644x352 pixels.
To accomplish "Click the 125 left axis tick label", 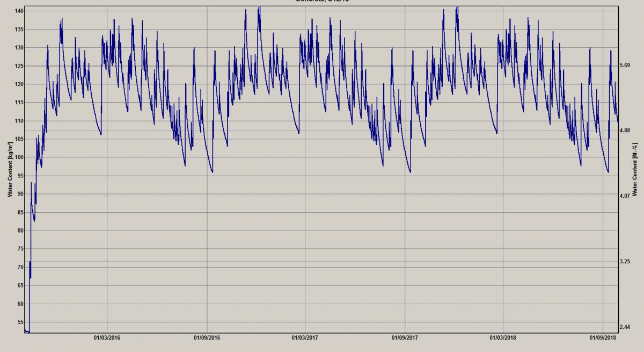I will tap(19, 66).
